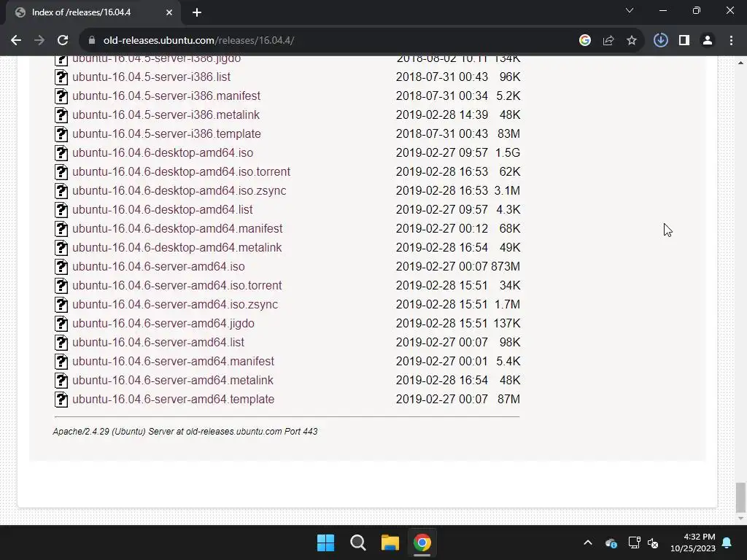Click file icon beside ubuntu-16.04.5-server-i386.list
The image size is (747, 560).
point(61,77)
